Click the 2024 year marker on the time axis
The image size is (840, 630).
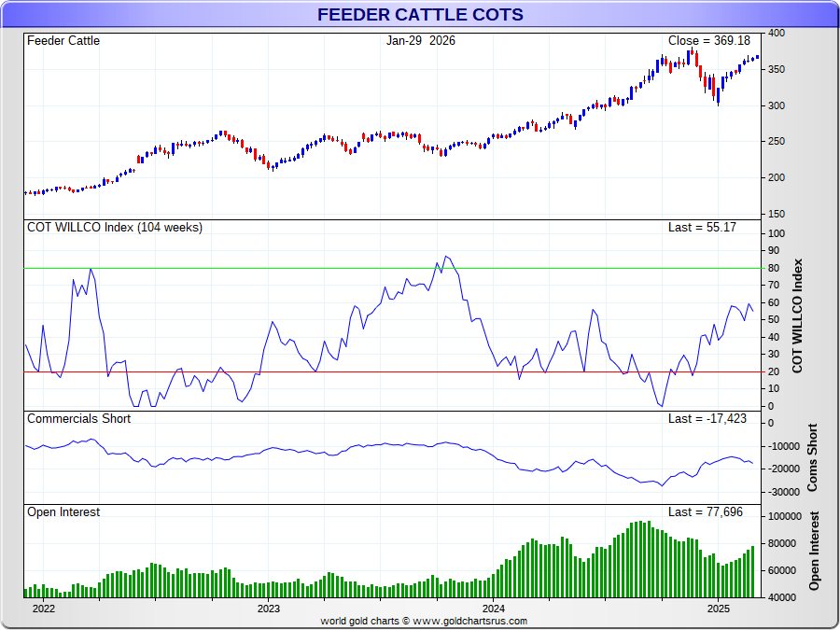[x=494, y=609]
